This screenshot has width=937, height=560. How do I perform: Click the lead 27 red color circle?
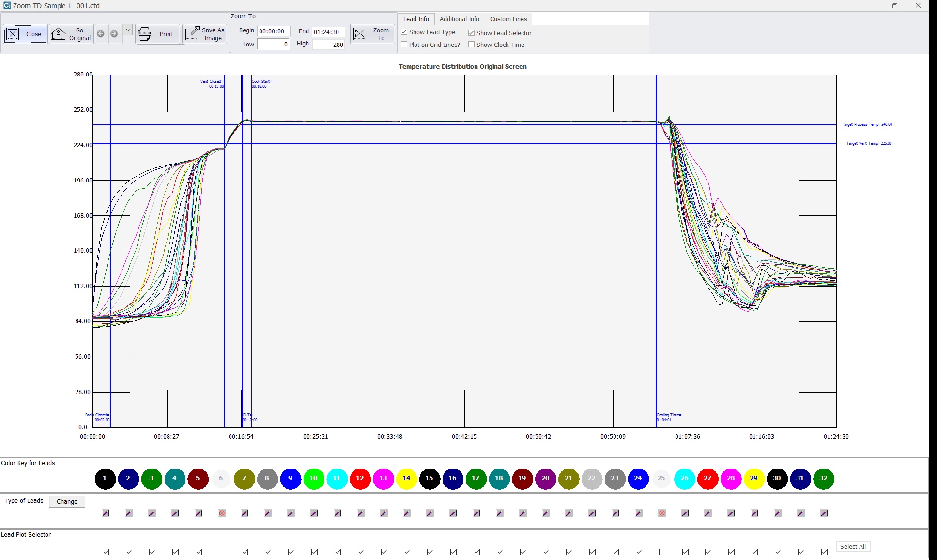pos(707,478)
